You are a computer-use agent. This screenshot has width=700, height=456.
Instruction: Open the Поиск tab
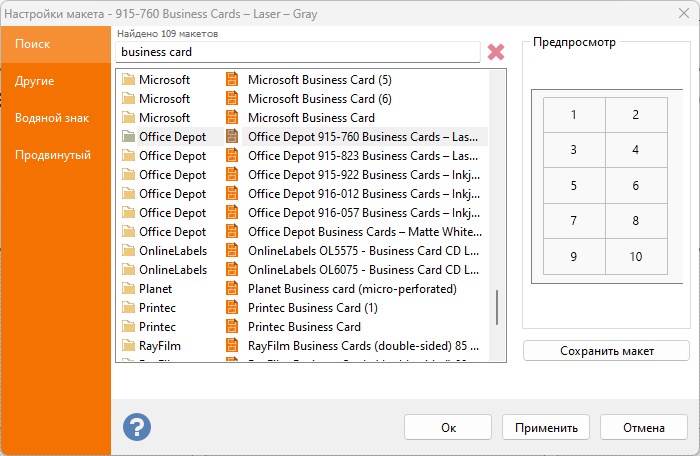click(56, 44)
